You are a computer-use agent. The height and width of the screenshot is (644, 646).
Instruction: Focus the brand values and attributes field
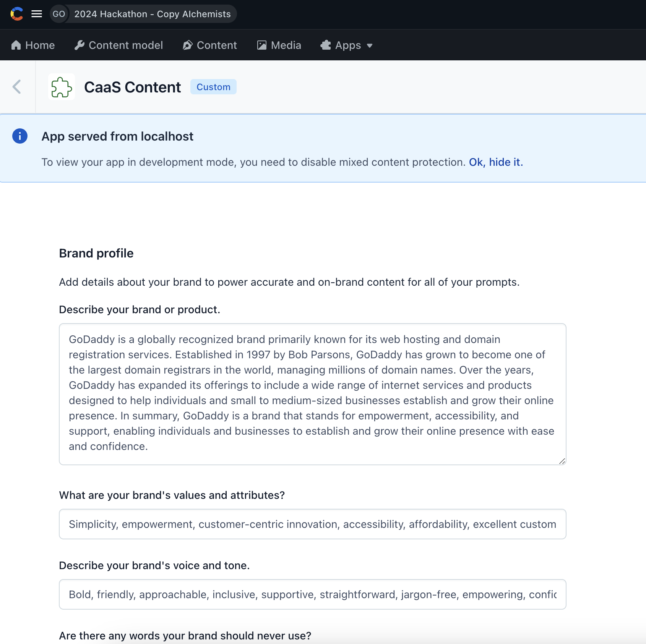312,524
